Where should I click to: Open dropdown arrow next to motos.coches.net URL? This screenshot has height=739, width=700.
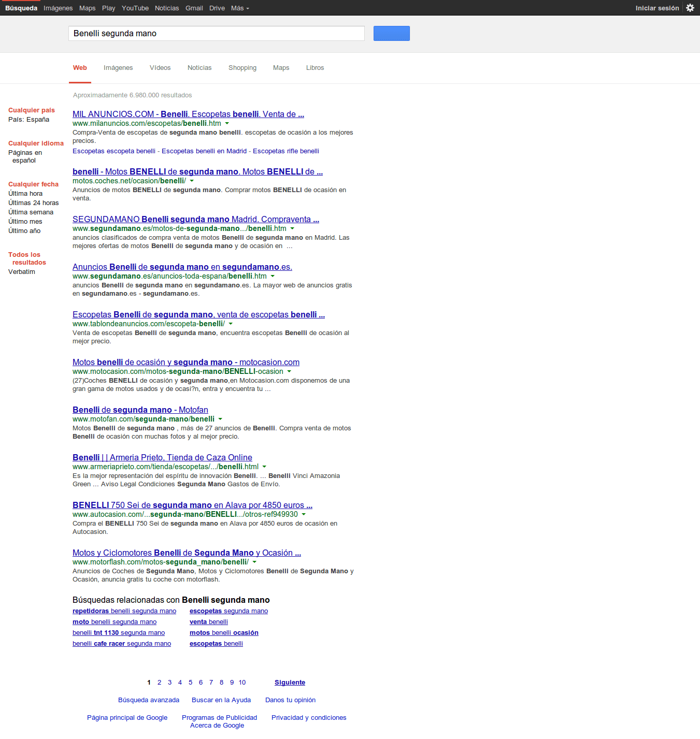tap(192, 181)
